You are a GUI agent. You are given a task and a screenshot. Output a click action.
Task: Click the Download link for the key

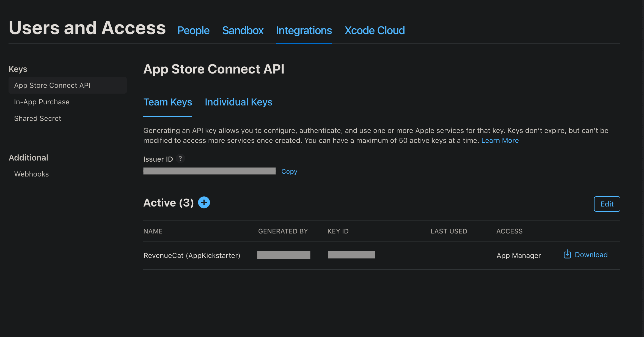591,254
